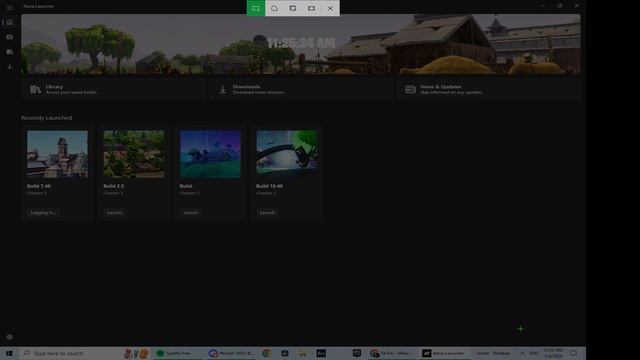Open the Library sidebar icon
640x360 pixels.
coord(10,52)
